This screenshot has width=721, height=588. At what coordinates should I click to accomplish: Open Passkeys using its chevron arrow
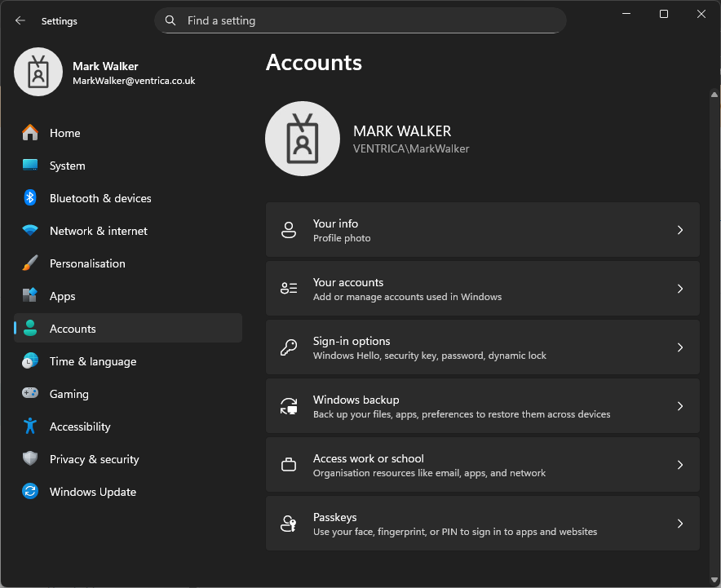click(679, 524)
